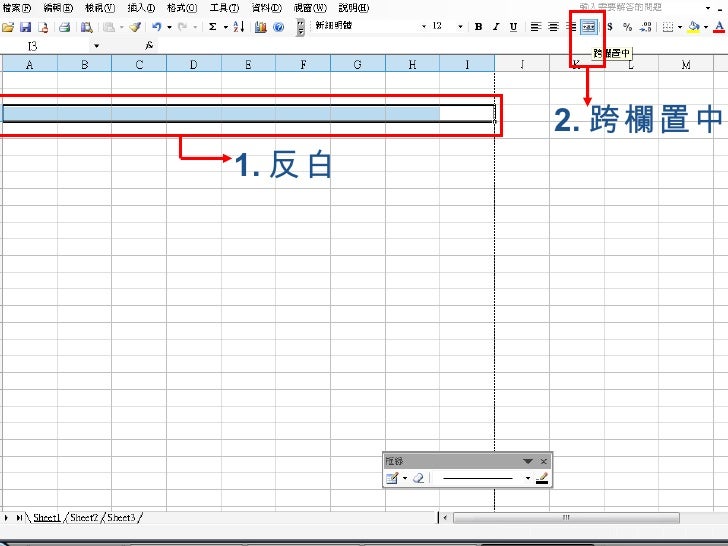This screenshot has width=728, height=546.
Task: Apply currency style with the $ icon
Action: pos(610,27)
